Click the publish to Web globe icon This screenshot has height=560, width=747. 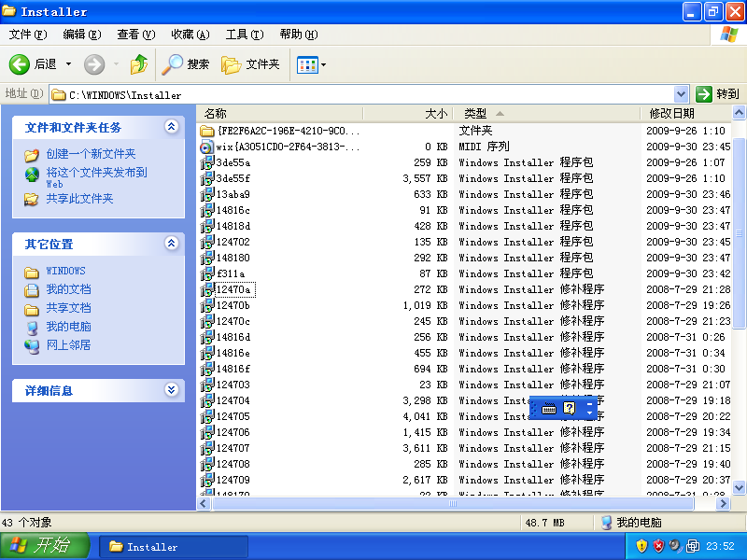coord(32,175)
